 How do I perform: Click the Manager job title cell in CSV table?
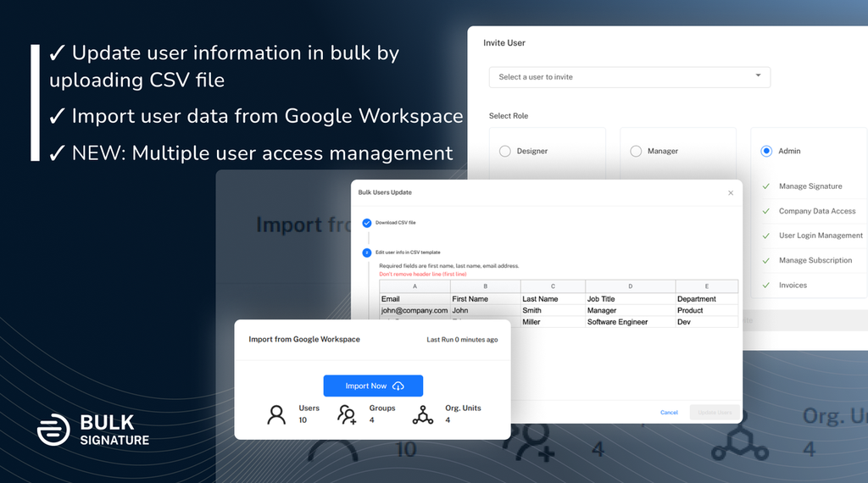coord(631,310)
